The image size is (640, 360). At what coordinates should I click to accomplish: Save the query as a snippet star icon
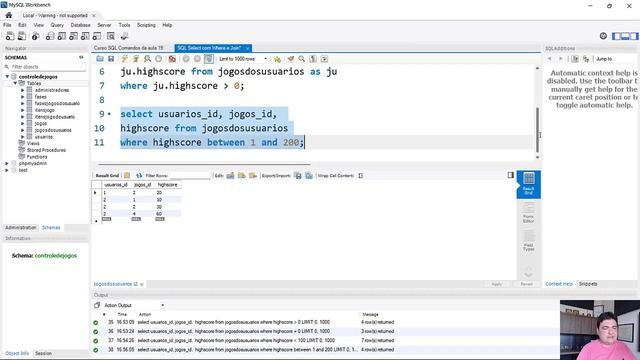coord(278,59)
